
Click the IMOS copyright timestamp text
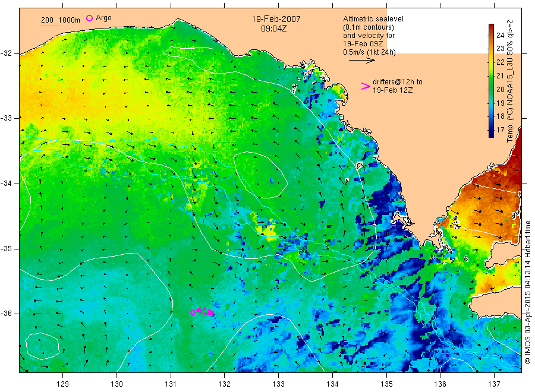(x=527, y=292)
